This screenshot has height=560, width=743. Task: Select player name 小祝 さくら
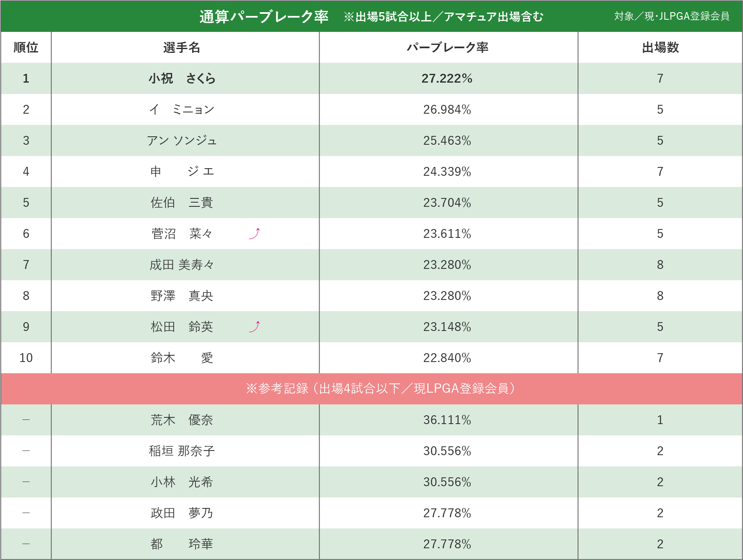pyautogui.click(x=182, y=78)
